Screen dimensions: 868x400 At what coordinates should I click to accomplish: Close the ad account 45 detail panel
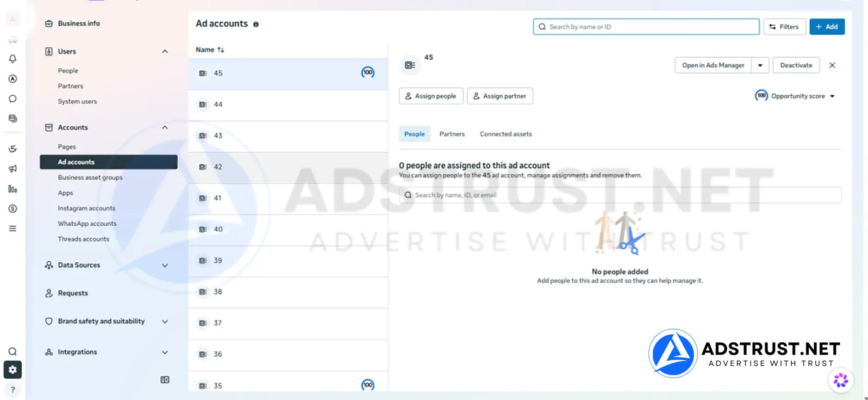[x=832, y=65]
